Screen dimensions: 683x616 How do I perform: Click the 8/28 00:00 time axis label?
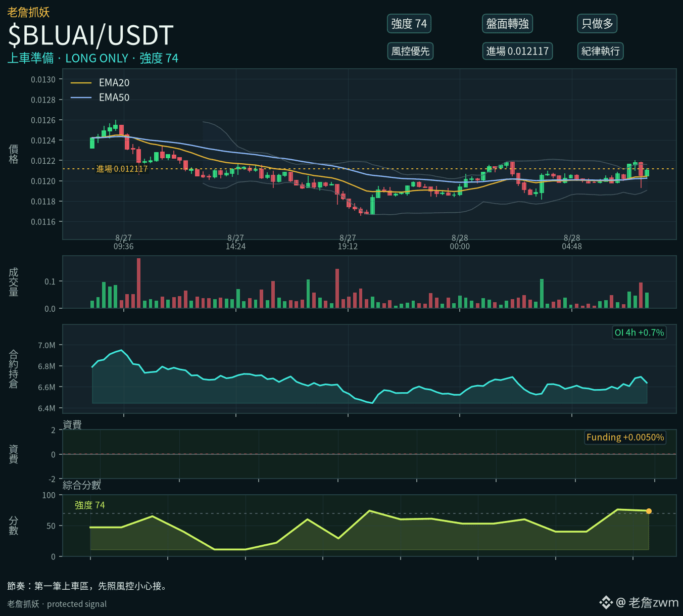pos(460,242)
